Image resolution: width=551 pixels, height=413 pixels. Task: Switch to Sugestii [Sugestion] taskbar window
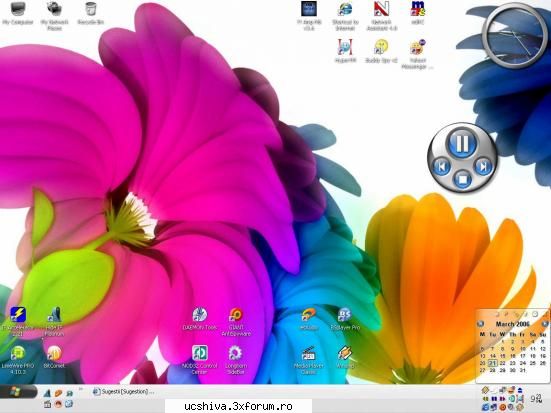123,392
